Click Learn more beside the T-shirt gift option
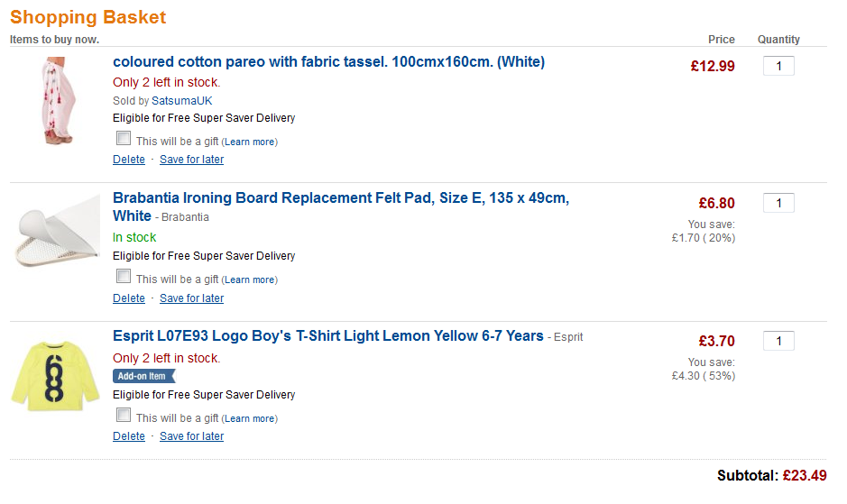Screen dimensions: 847x504 249,419
